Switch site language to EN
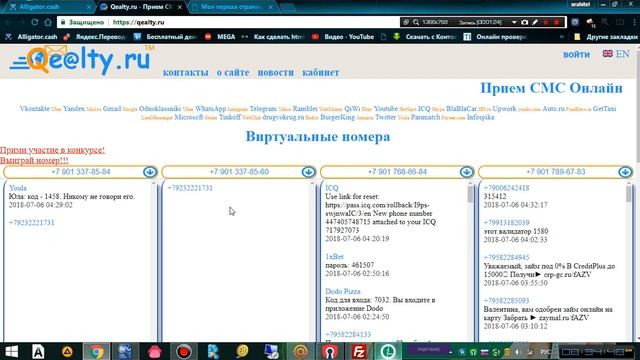The width and height of the screenshot is (640, 360). pos(622,53)
